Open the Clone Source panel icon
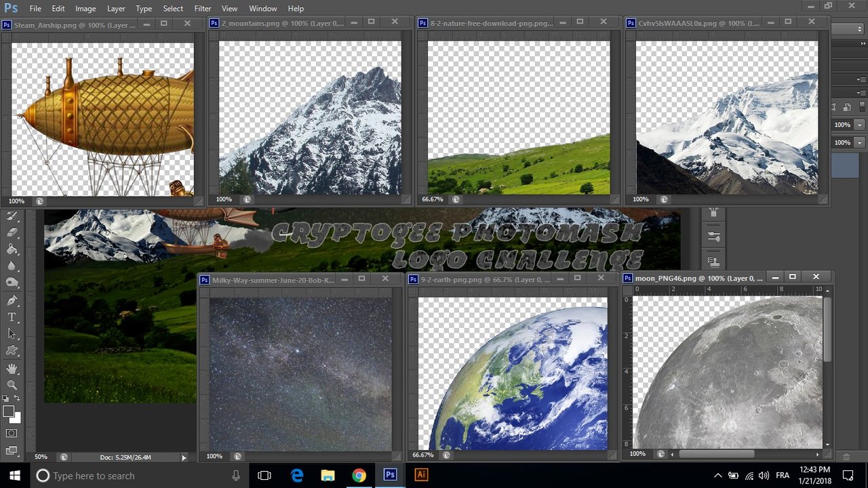The height and width of the screenshot is (488, 868). coord(713,261)
